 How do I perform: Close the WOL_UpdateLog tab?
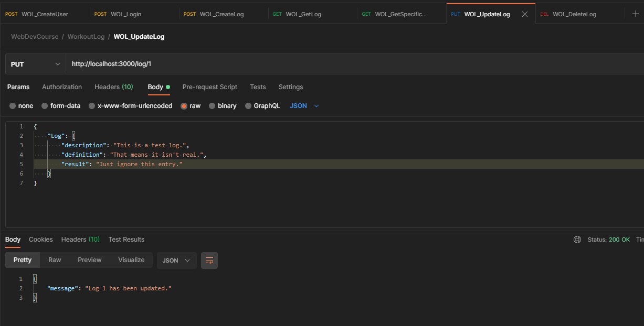pyautogui.click(x=524, y=14)
